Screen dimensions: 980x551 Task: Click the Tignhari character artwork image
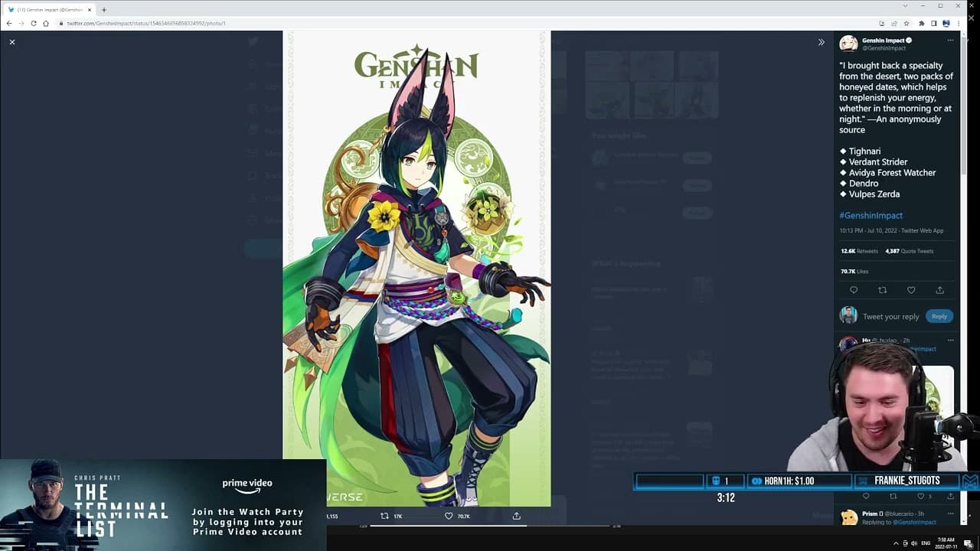416,269
